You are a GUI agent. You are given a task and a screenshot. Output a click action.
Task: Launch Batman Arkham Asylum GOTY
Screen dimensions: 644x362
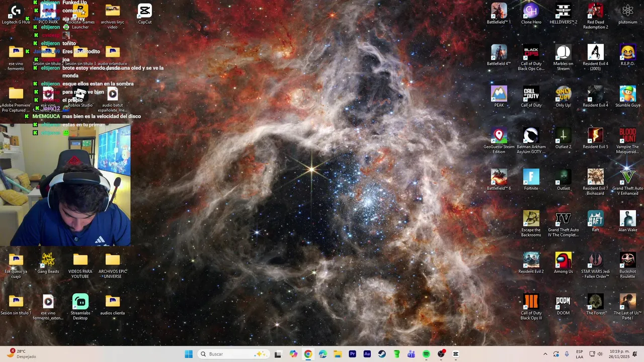(531, 141)
